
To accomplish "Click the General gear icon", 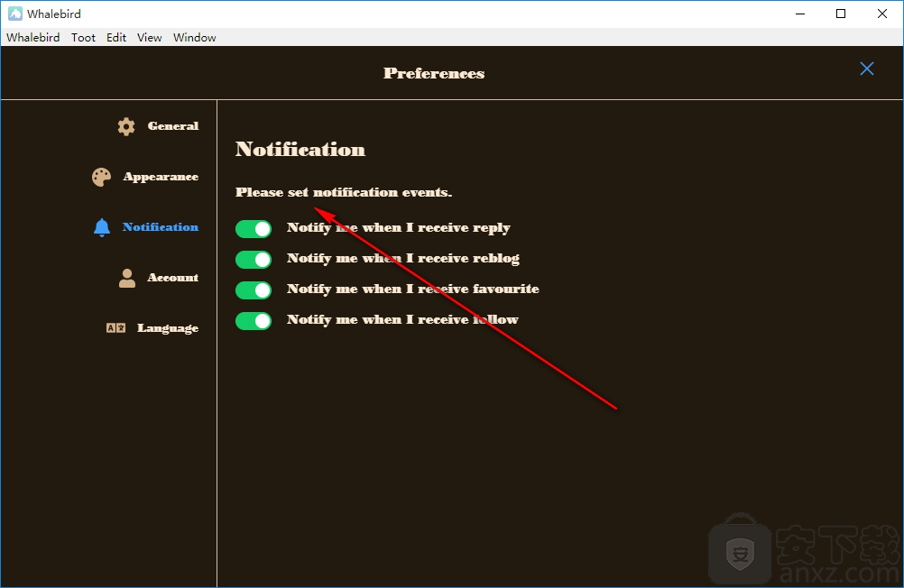I will [126, 126].
